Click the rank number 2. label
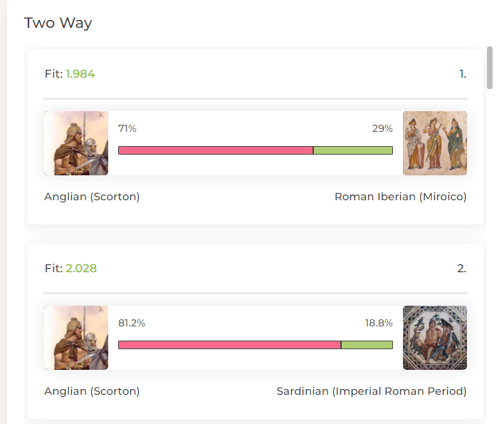Image resolution: width=504 pixels, height=424 pixels. [x=462, y=269]
